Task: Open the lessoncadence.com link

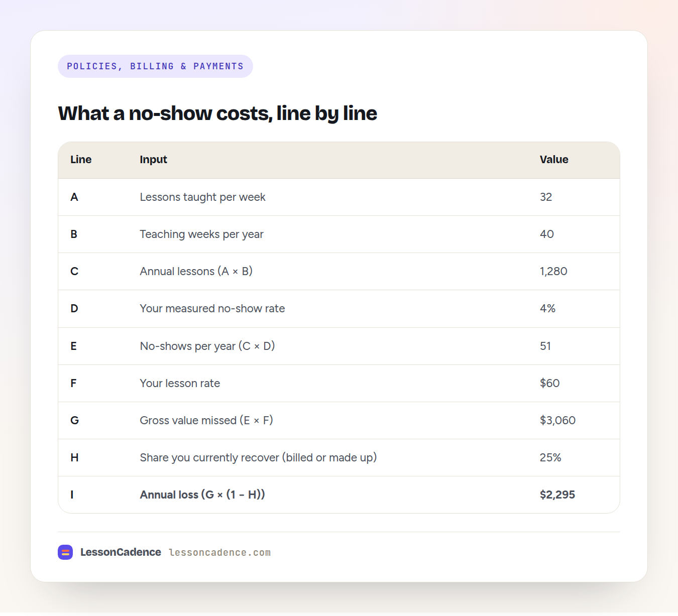Action: tap(219, 553)
